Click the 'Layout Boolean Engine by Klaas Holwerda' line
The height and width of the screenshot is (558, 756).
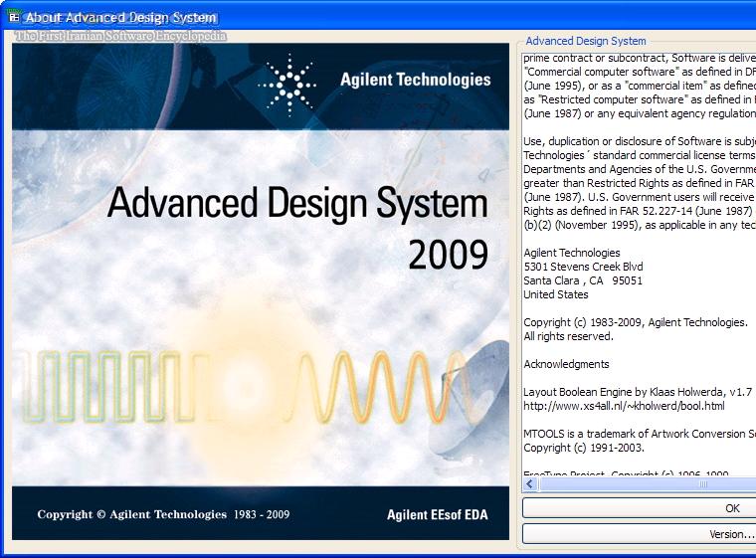[x=638, y=392]
